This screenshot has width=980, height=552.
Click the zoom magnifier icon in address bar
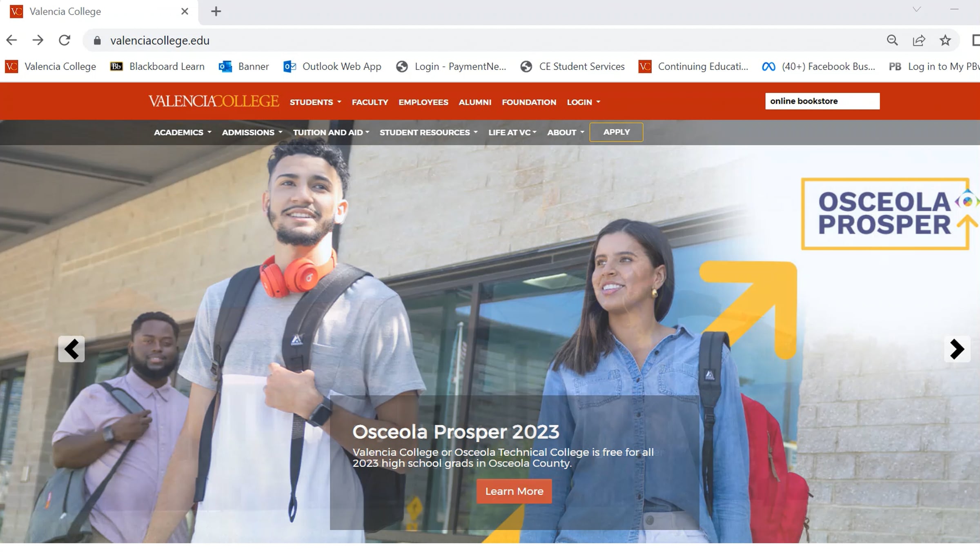click(x=892, y=40)
